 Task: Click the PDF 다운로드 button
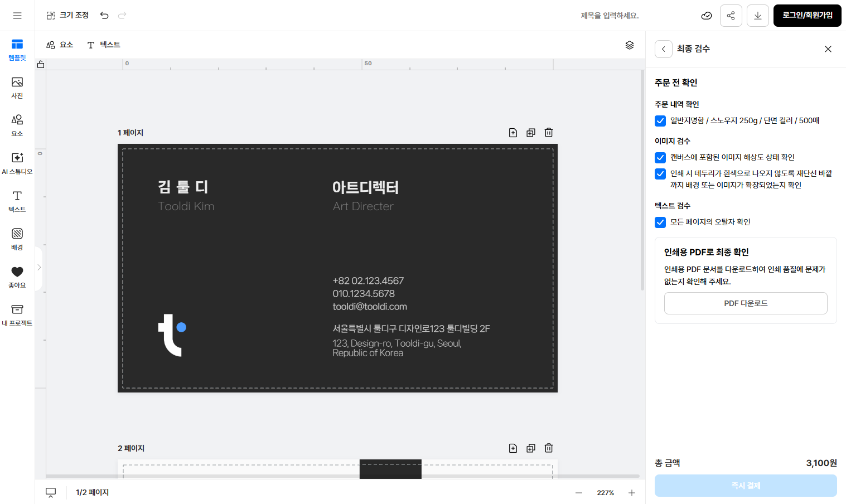point(745,303)
